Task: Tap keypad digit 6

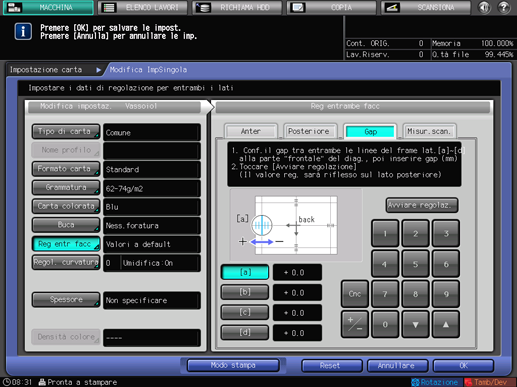Action: click(446, 264)
